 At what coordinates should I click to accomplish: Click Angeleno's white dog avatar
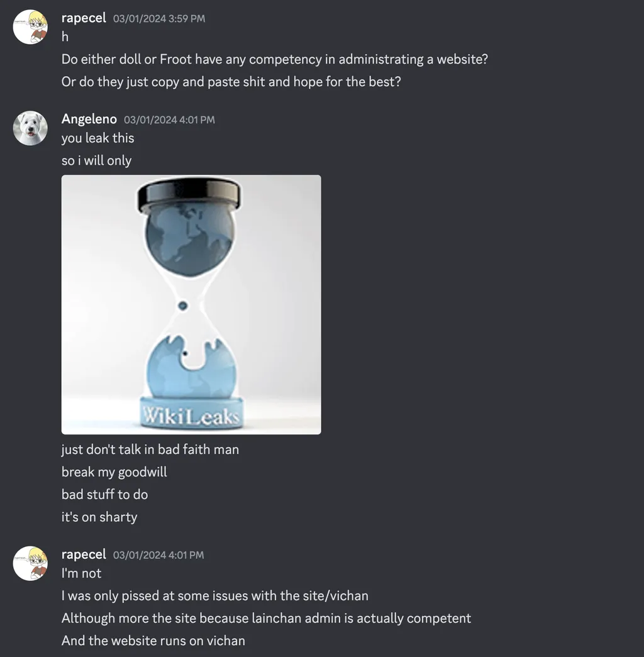(x=30, y=128)
